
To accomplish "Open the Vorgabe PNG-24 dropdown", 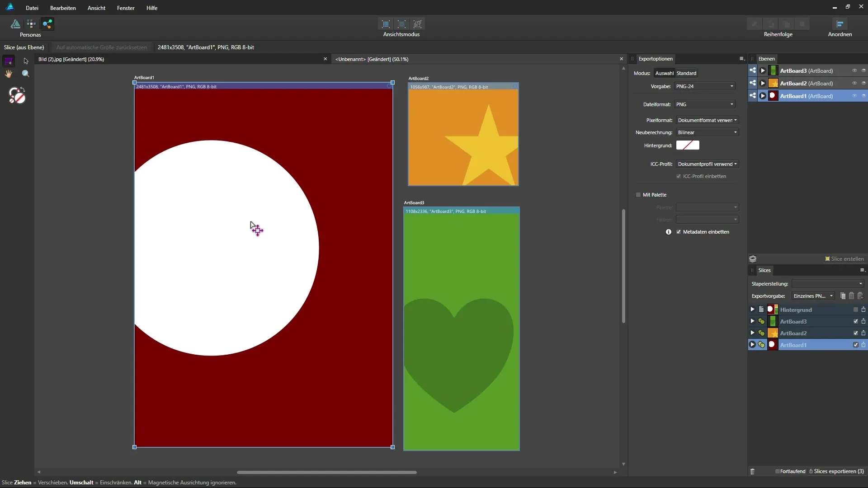I will point(705,86).
